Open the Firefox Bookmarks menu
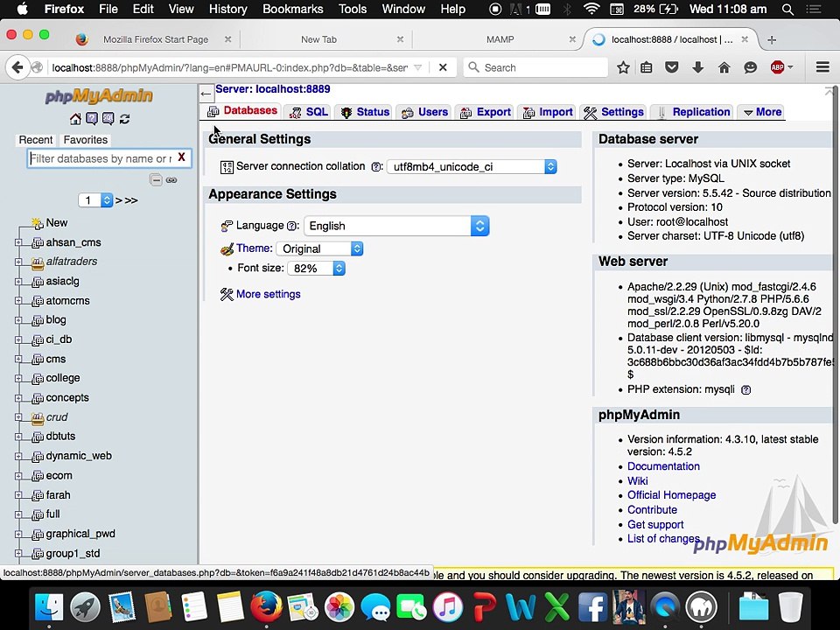 point(292,9)
